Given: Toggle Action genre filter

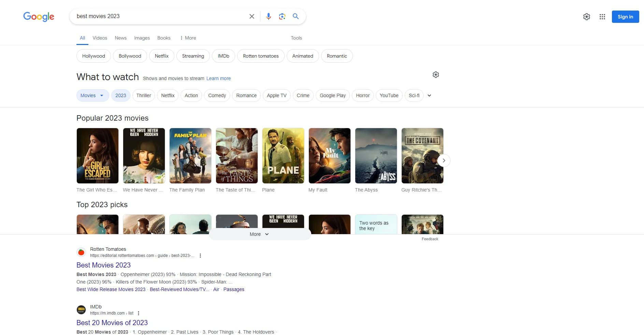Looking at the screenshot, I should pyautogui.click(x=191, y=95).
